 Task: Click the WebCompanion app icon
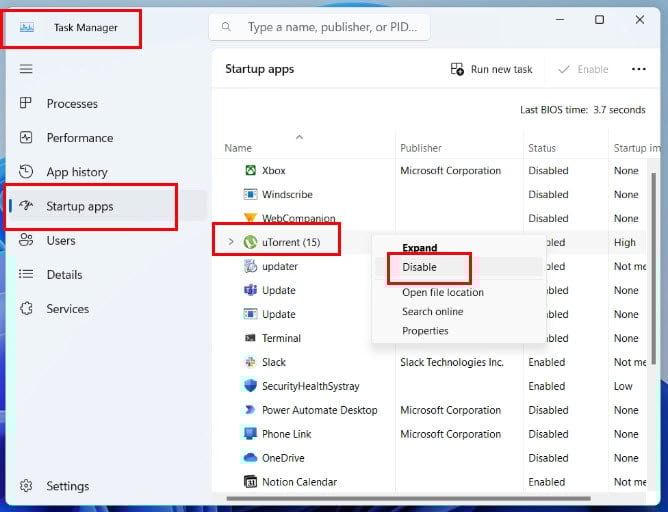[250, 217]
